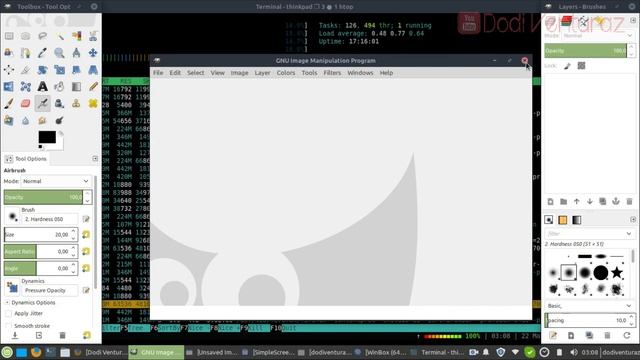Open the Help menu
Screen dimensions: 640x360
click(x=386, y=73)
